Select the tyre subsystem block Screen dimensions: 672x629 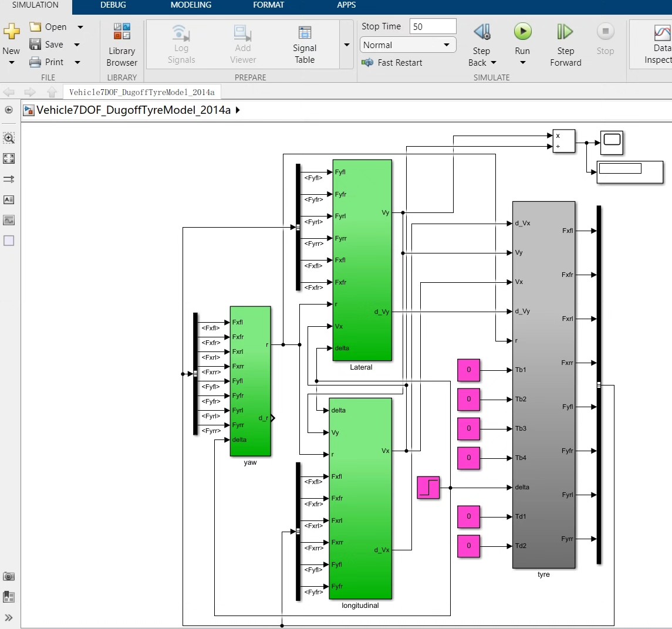click(x=544, y=385)
